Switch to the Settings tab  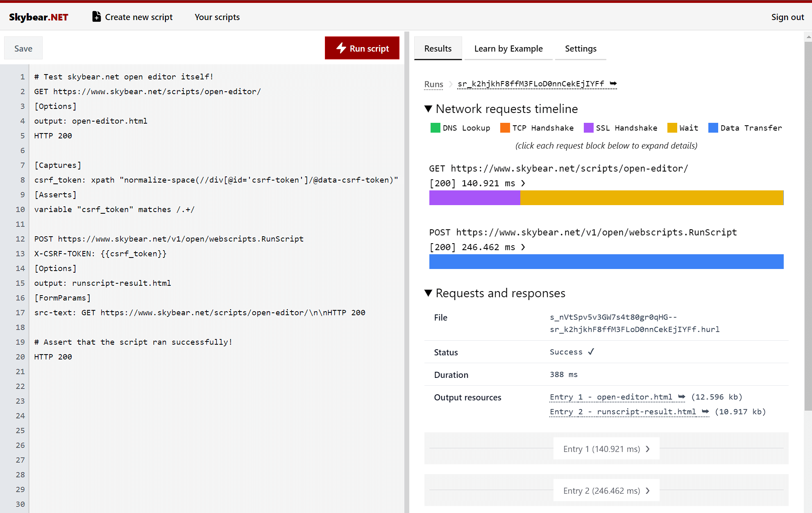(x=580, y=48)
